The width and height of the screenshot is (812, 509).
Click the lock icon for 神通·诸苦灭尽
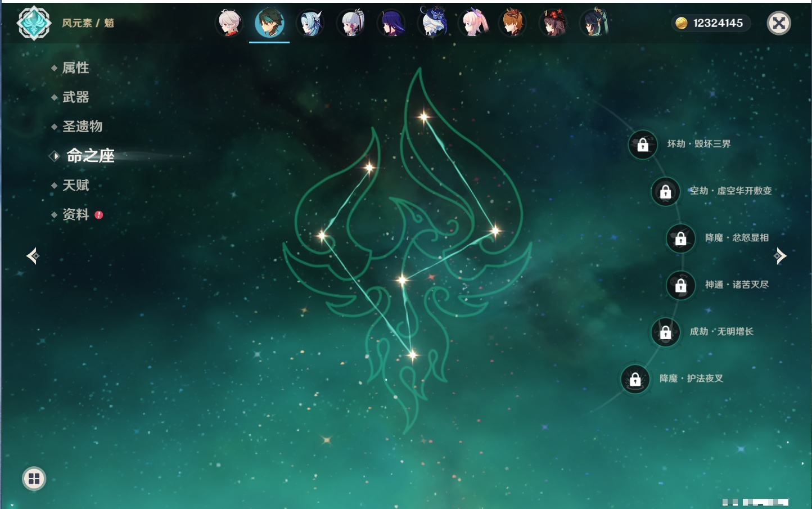(681, 286)
